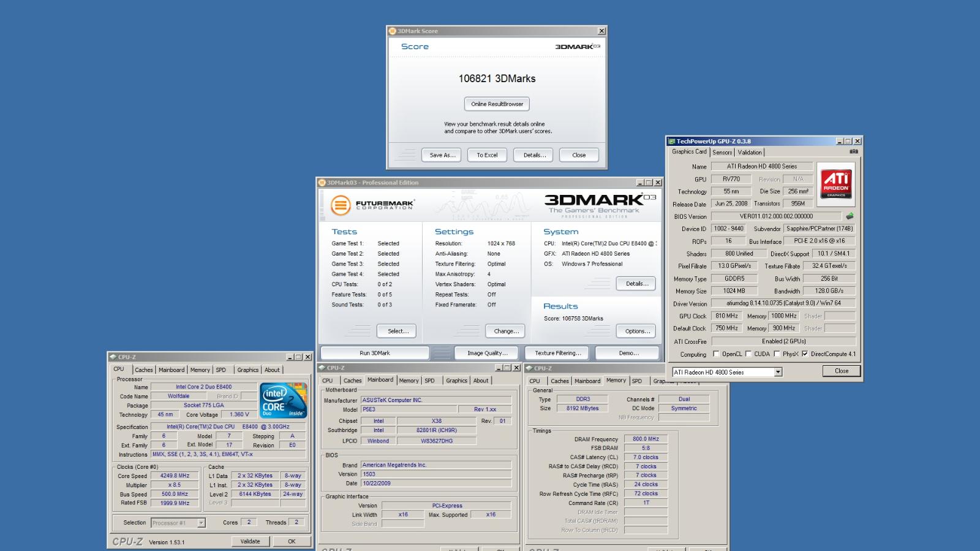This screenshot has height=551, width=980.
Task: Close GPU-Z with the title bar X
Action: [857, 141]
